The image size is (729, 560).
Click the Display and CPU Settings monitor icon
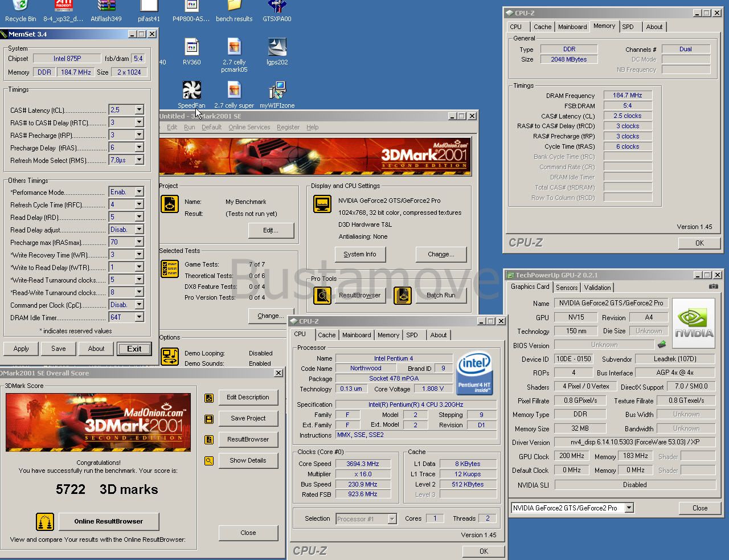pos(322,203)
